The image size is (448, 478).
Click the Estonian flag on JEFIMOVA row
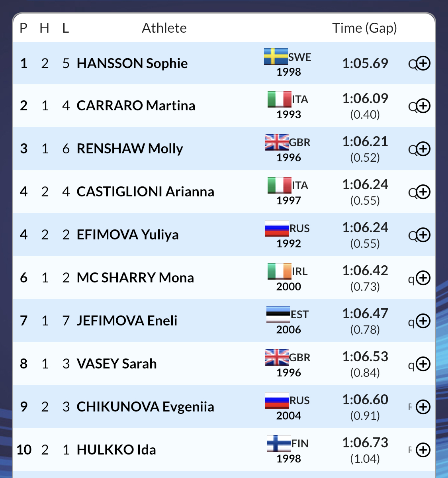[x=278, y=314]
